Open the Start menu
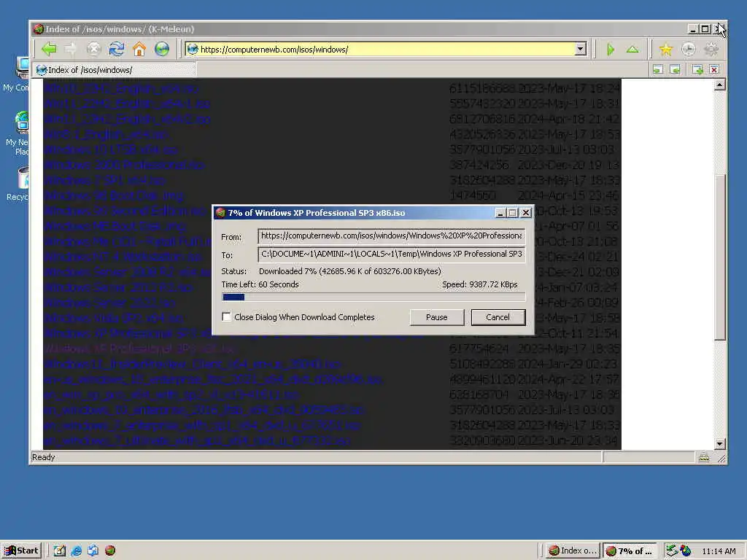The width and height of the screenshot is (747, 560). pos(21,551)
